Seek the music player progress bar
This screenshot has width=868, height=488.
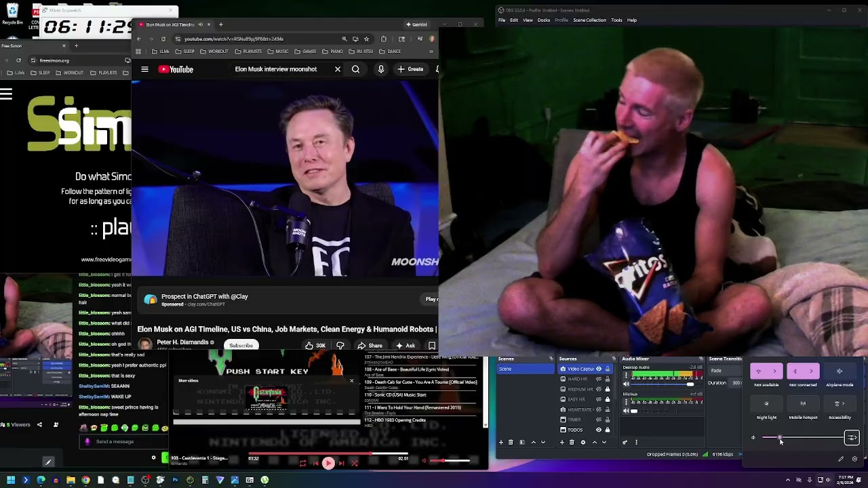click(328, 453)
